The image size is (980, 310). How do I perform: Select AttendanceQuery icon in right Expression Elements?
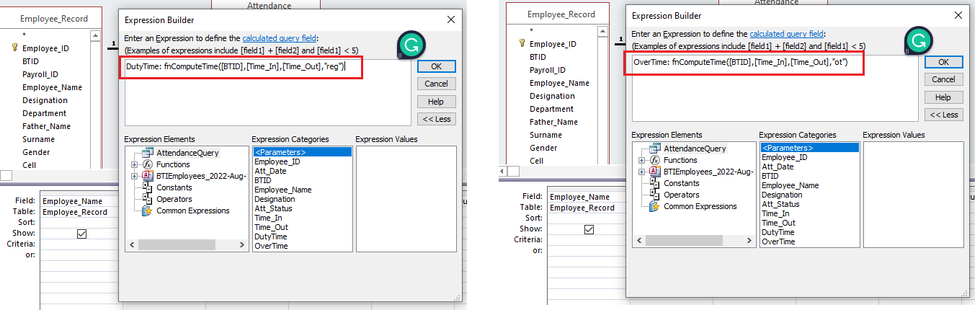point(655,149)
